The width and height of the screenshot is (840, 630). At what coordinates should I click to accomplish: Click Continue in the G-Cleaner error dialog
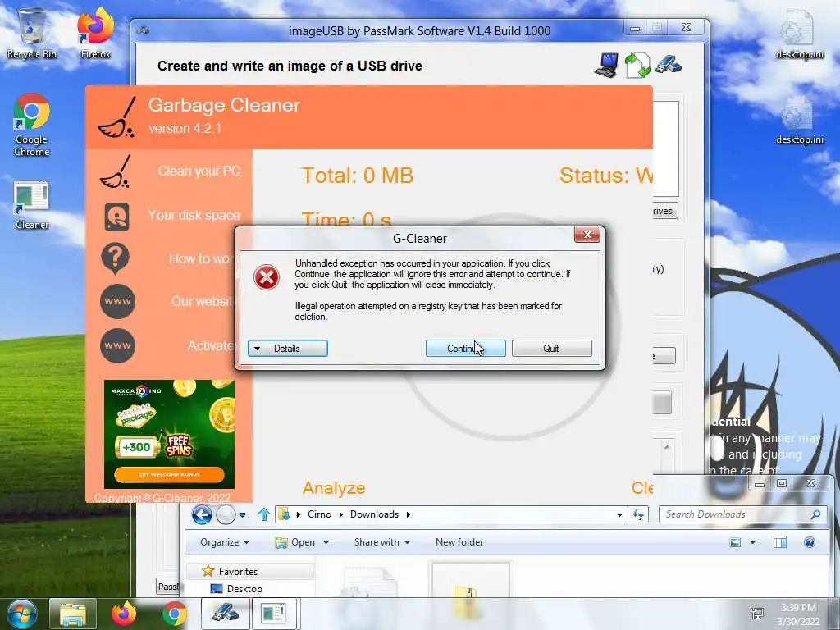coord(466,348)
